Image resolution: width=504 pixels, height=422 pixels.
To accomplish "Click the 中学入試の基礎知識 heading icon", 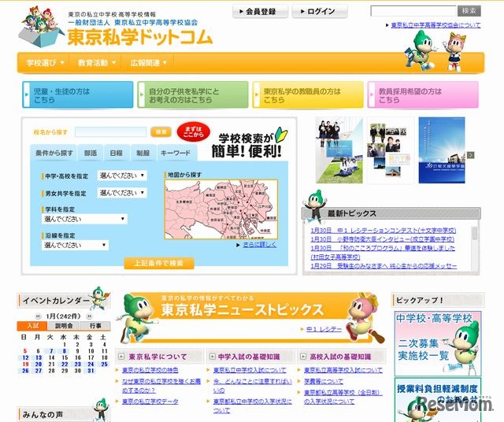I will click(x=212, y=357).
